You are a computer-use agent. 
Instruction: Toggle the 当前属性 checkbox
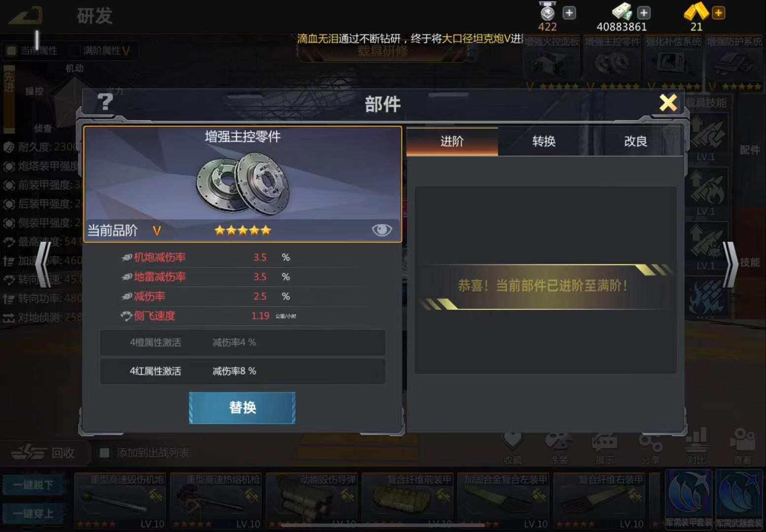click(x=11, y=50)
